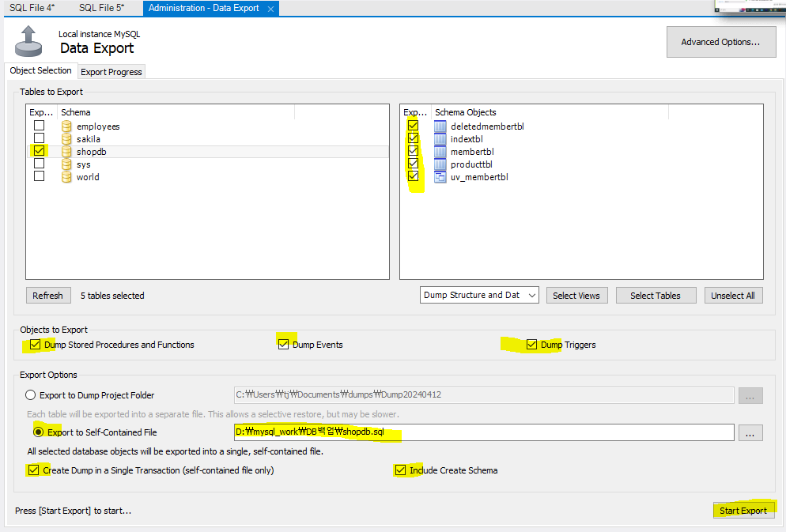
Task: Select the producttbl object row
Action: (x=581, y=164)
